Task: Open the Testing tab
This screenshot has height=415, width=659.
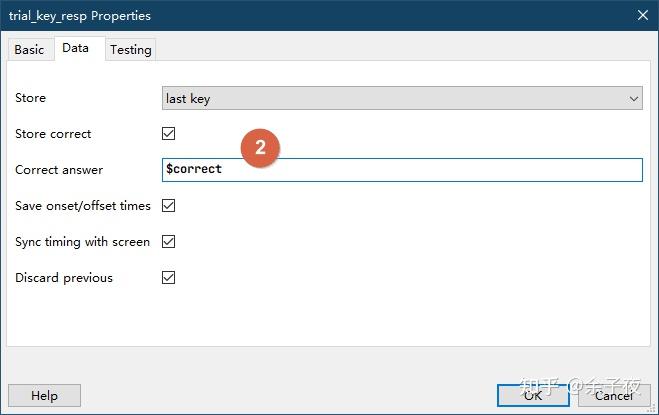Action: (131, 50)
